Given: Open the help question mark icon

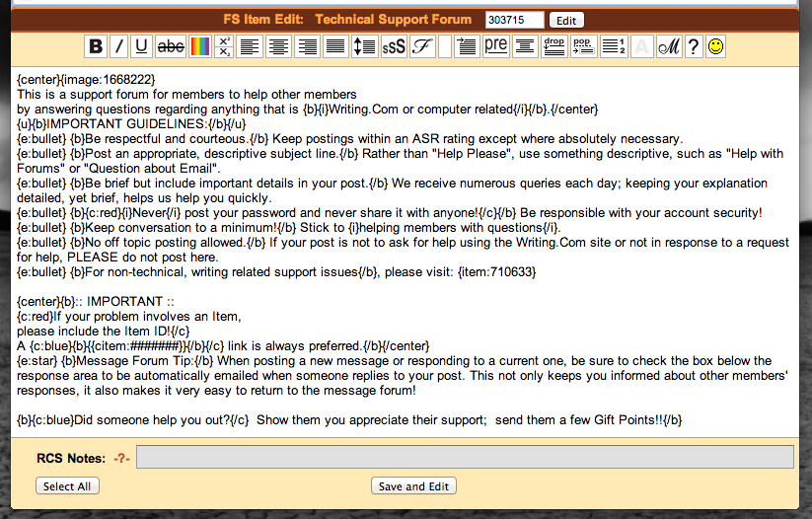Looking at the screenshot, I should (694, 46).
